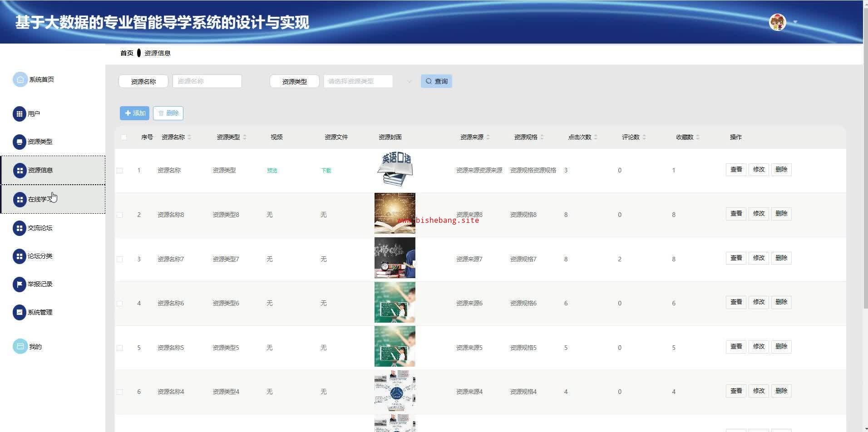This screenshot has height=432, width=868.
Task: Click the 资源类型 sidebar icon
Action: pos(19,142)
